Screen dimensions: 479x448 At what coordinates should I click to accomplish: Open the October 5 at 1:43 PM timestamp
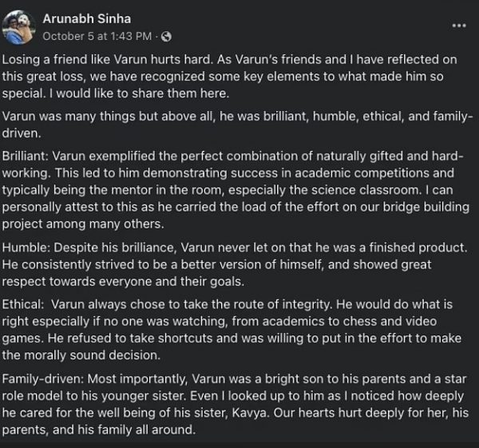pos(97,36)
